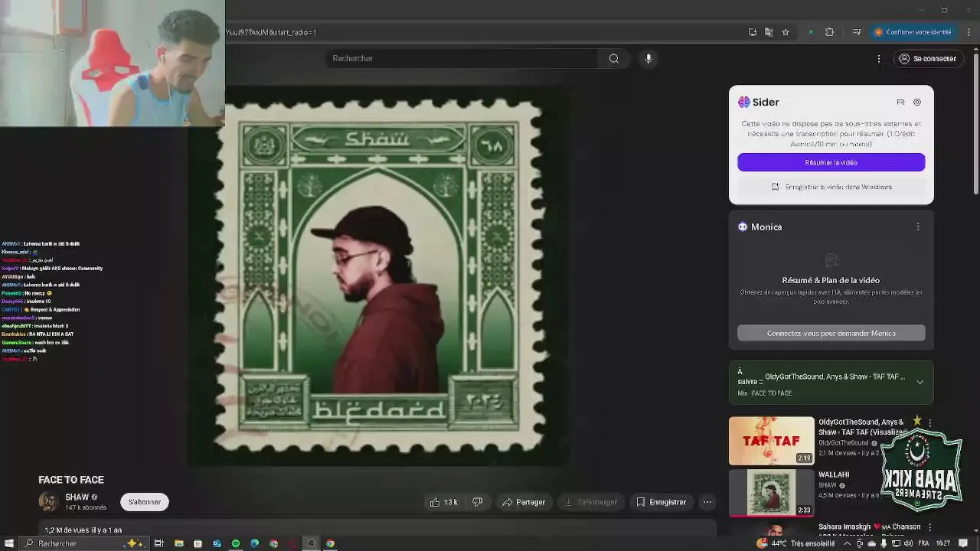The width and height of the screenshot is (980, 551).
Task: Open Outlook from the taskbar
Action: pyautogui.click(x=217, y=543)
